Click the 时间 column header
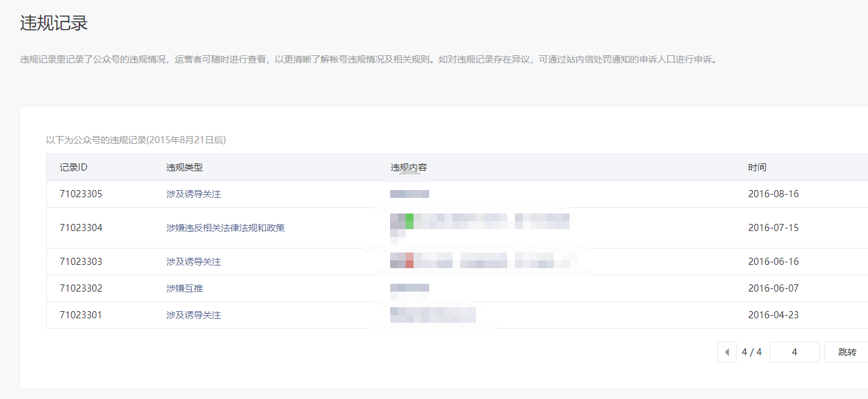Image resolution: width=868 pixels, height=399 pixels. point(757,167)
